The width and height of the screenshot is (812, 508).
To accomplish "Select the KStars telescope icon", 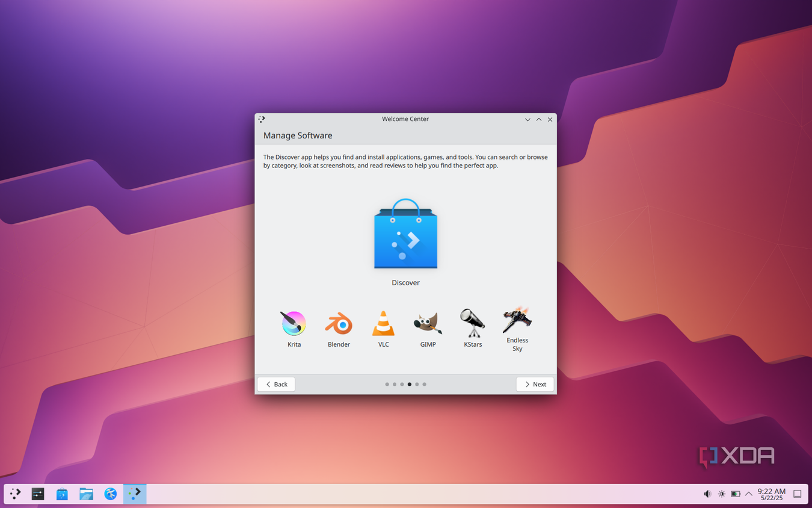I will point(473,323).
